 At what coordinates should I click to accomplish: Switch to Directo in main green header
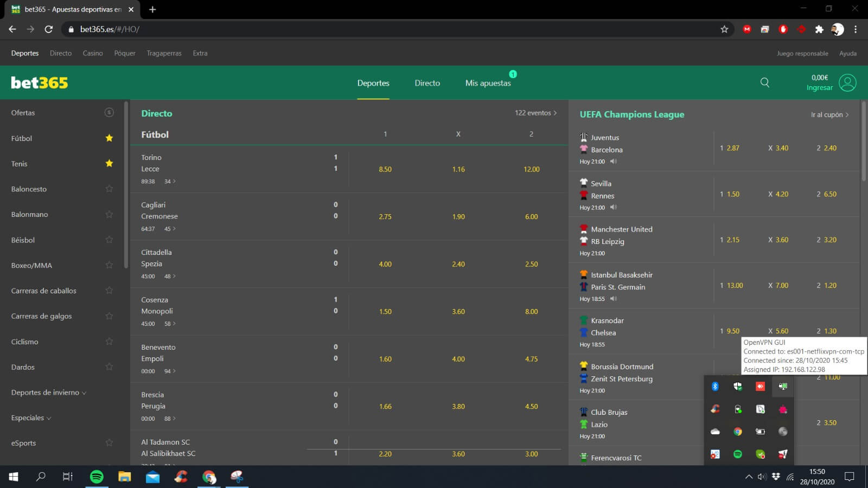pos(427,83)
